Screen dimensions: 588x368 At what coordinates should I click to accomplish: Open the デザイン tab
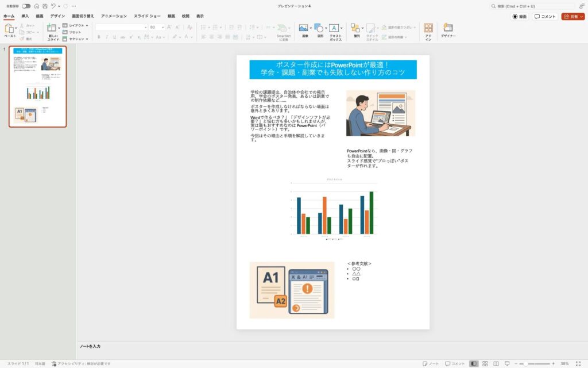(x=58, y=16)
